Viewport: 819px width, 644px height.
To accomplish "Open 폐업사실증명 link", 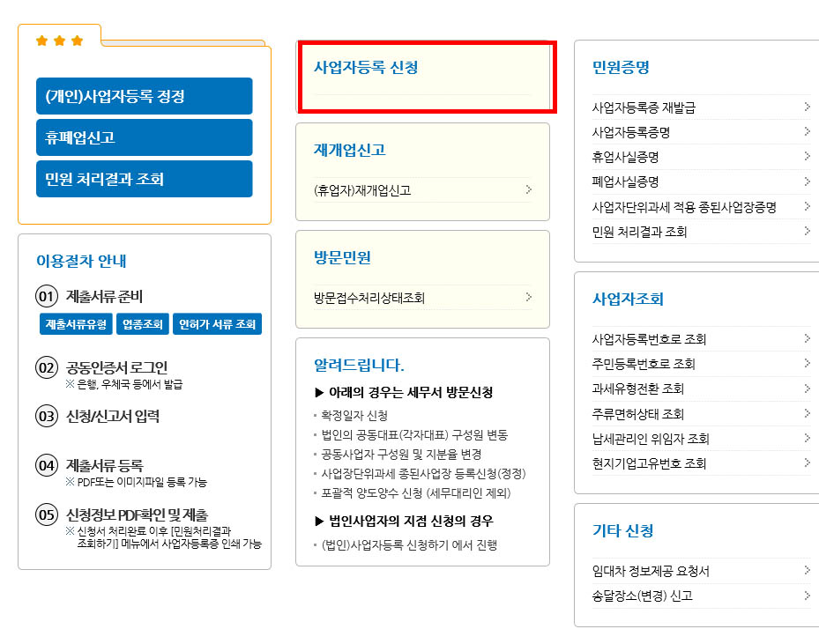I will (x=625, y=181).
